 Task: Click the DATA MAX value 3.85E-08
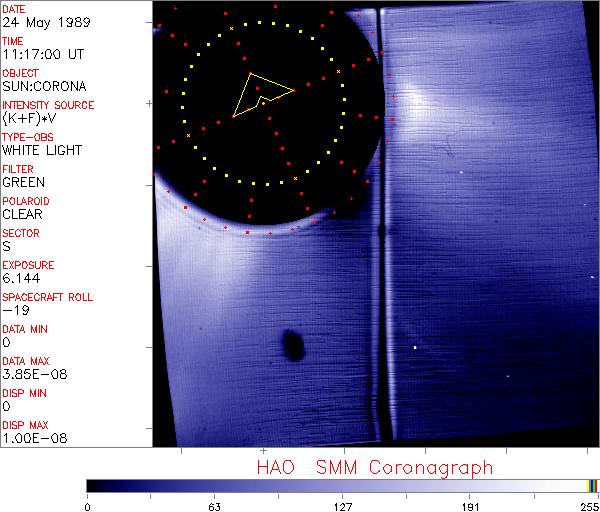click(30, 374)
